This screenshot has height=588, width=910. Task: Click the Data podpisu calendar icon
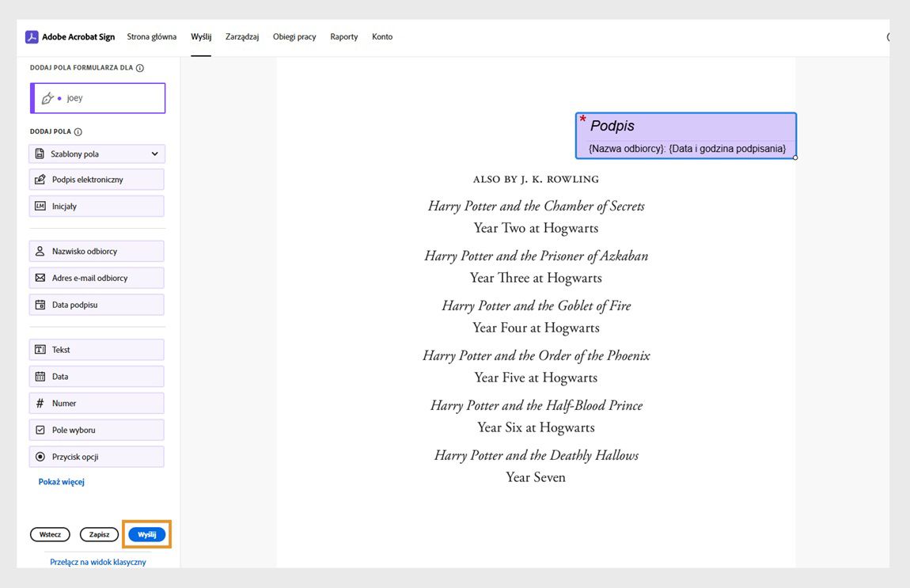tap(40, 305)
